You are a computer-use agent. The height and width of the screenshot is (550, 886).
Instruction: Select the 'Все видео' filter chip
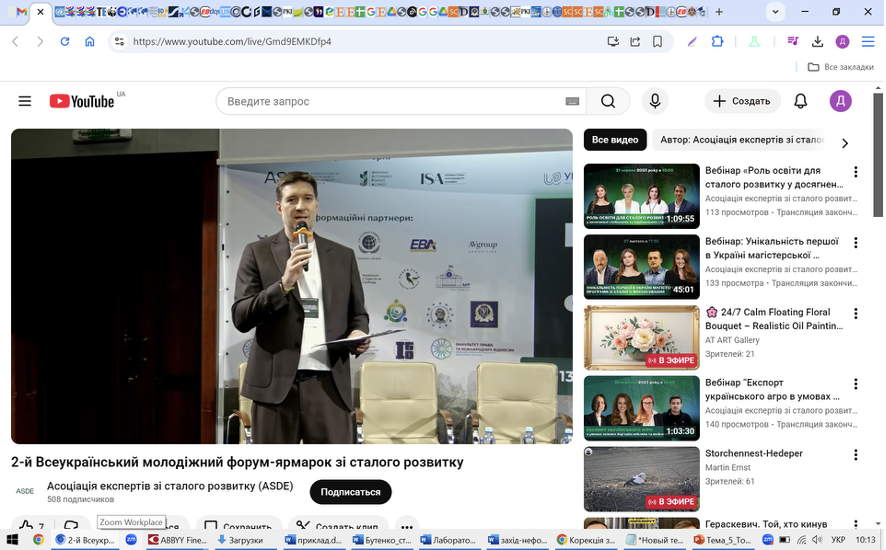pos(615,140)
